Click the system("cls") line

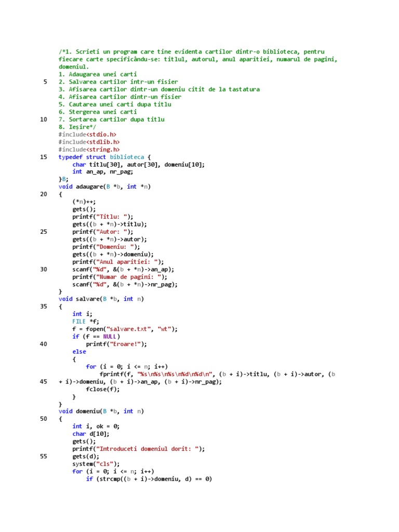click(96, 464)
